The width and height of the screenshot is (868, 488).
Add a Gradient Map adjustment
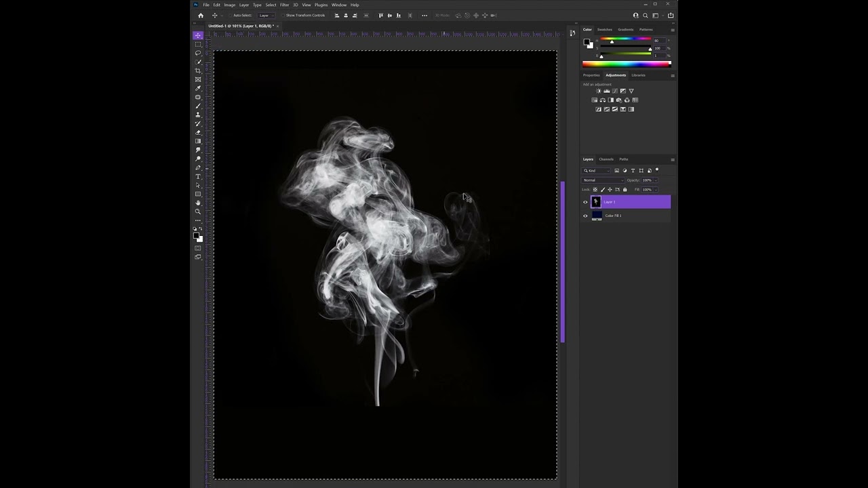tap(631, 109)
